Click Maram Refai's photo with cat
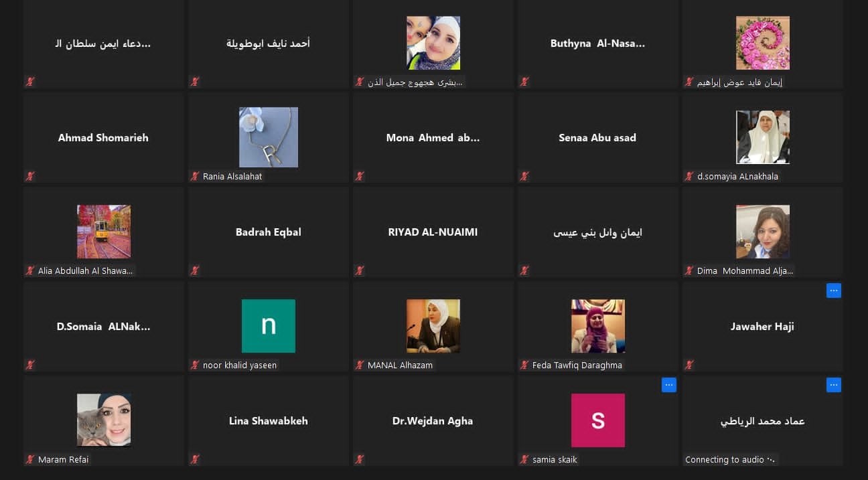Image resolution: width=868 pixels, height=480 pixels. 104,420
